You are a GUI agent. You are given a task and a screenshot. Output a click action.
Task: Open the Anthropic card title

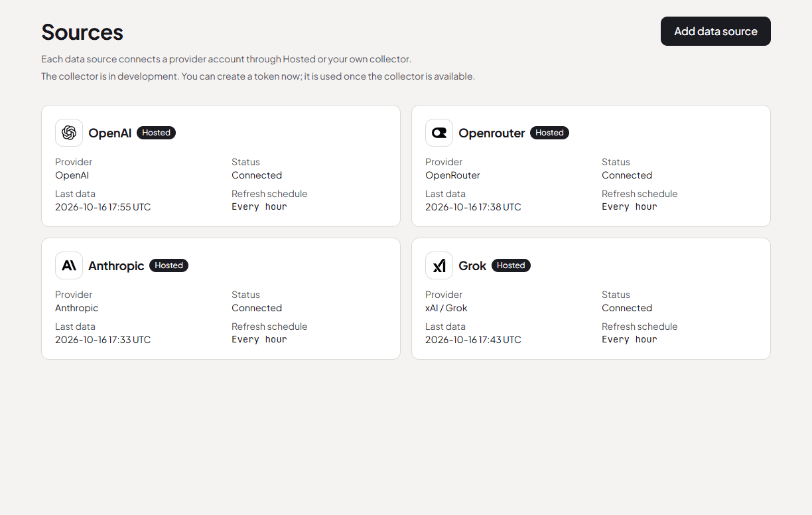pyautogui.click(x=116, y=265)
